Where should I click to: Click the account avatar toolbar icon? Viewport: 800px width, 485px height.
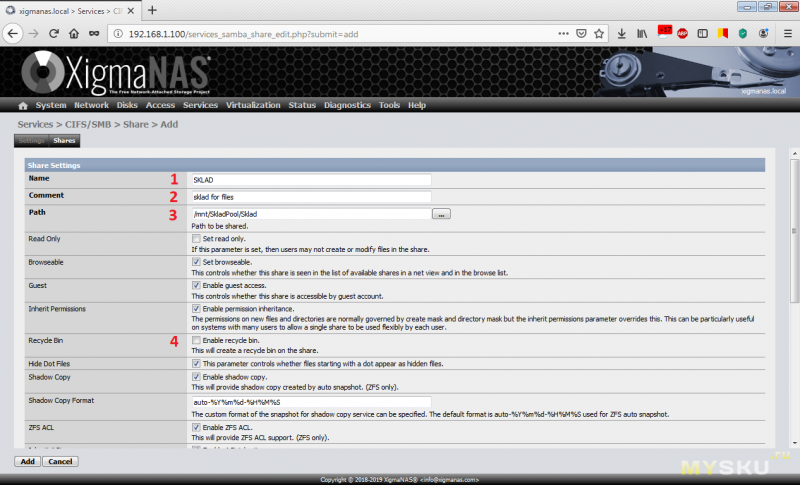click(763, 34)
